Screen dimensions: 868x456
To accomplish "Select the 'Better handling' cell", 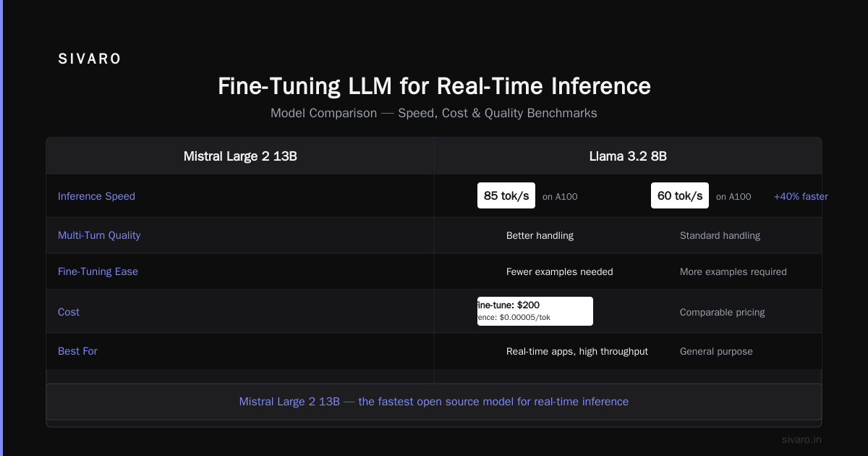I will [540, 235].
